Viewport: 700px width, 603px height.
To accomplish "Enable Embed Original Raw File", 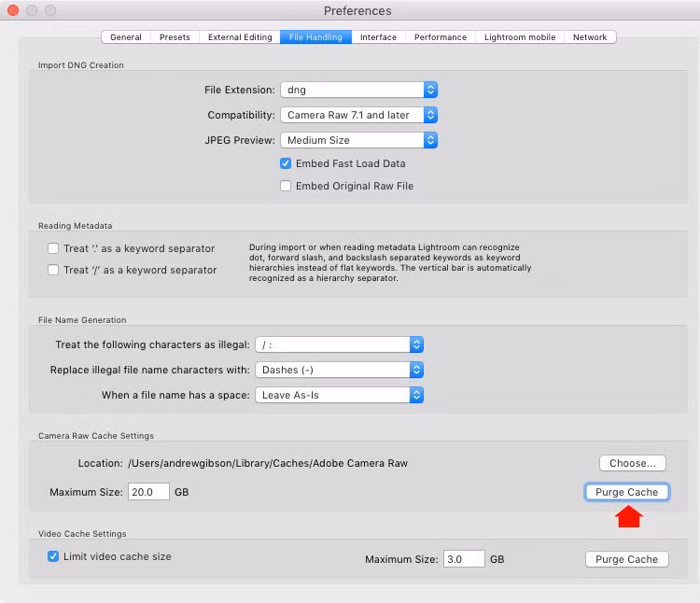I will click(x=286, y=186).
